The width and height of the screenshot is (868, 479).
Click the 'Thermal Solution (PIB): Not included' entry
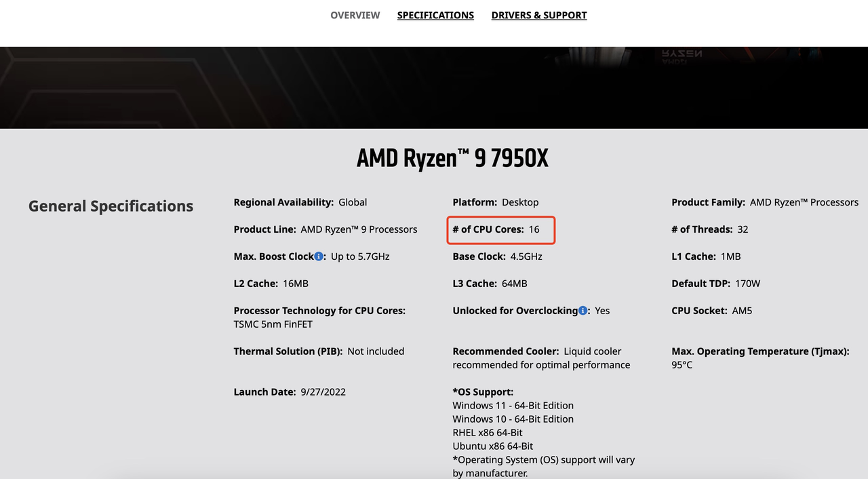tap(319, 351)
